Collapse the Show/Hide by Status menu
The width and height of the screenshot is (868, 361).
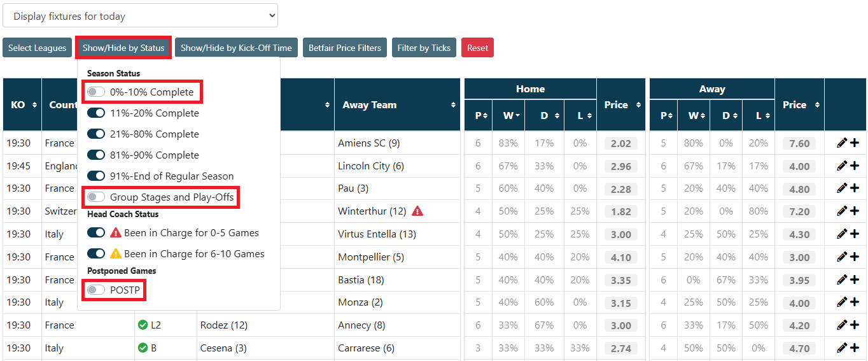pyautogui.click(x=123, y=48)
